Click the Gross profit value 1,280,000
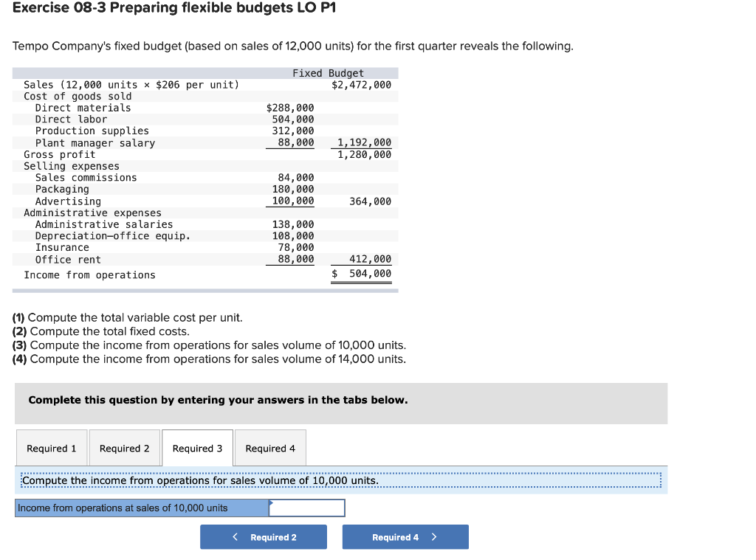This screenshot has width=756, height=560. coord(365,155)
